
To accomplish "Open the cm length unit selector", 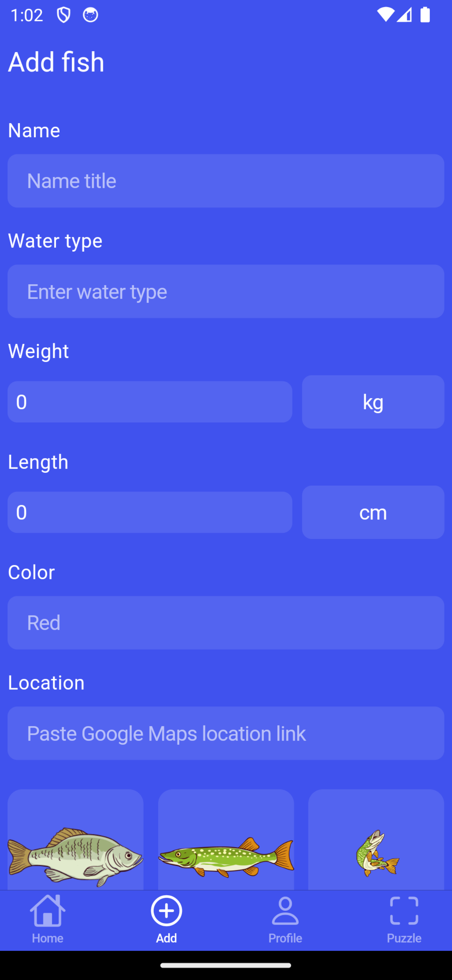I will click(373, 512).
